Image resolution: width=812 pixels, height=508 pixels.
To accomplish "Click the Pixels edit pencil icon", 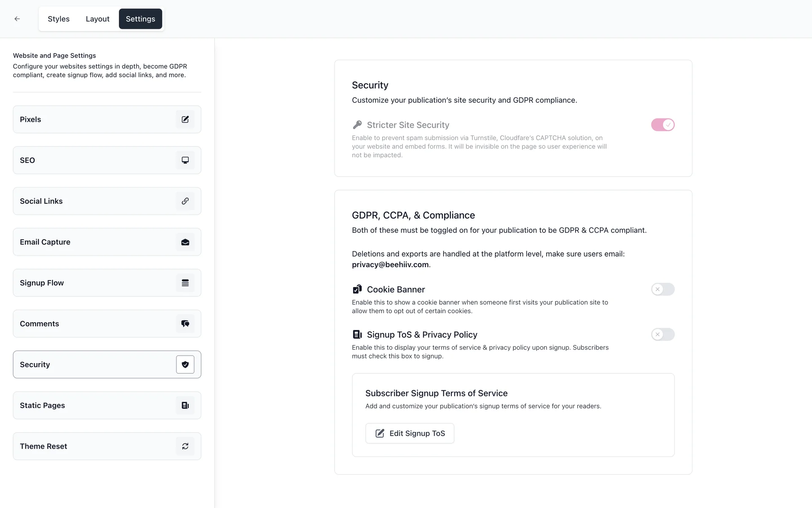I will (185, 119).
